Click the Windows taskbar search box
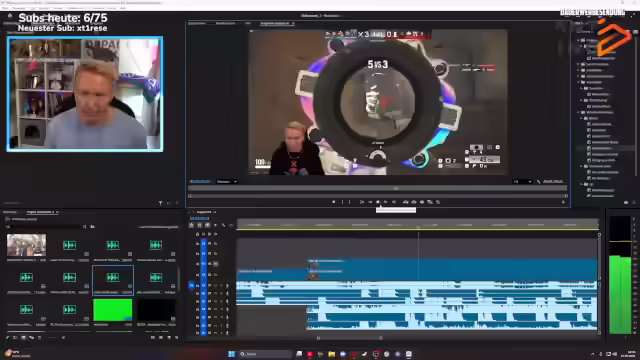640x360 pixels. [265, 354]
